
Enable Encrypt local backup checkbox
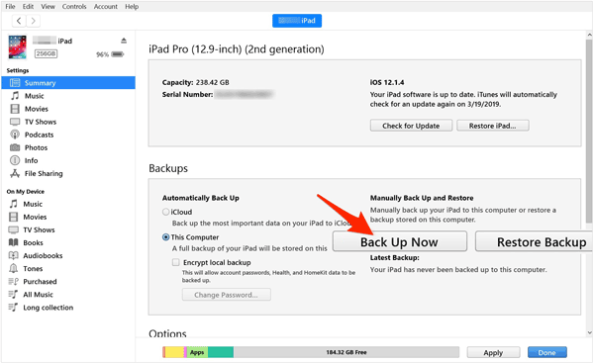176,262
